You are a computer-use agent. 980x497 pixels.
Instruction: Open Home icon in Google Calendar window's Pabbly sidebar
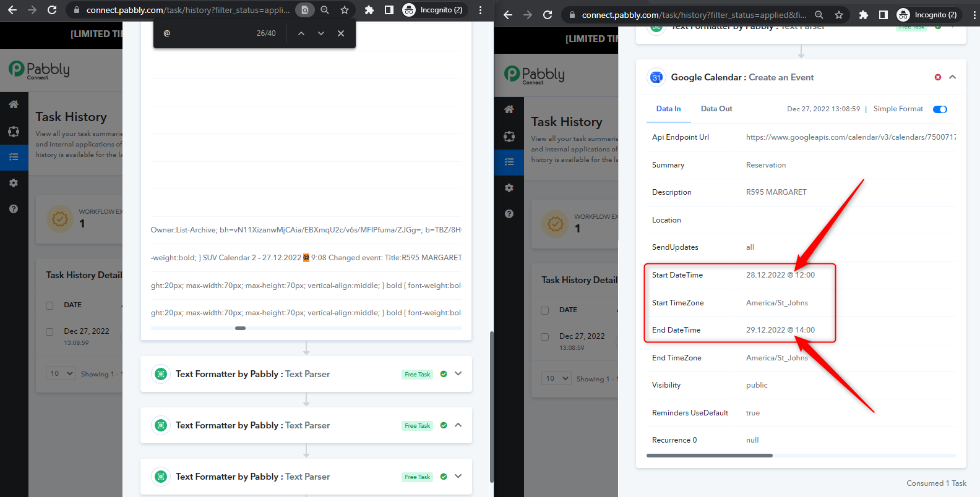(x=509, y=109)
